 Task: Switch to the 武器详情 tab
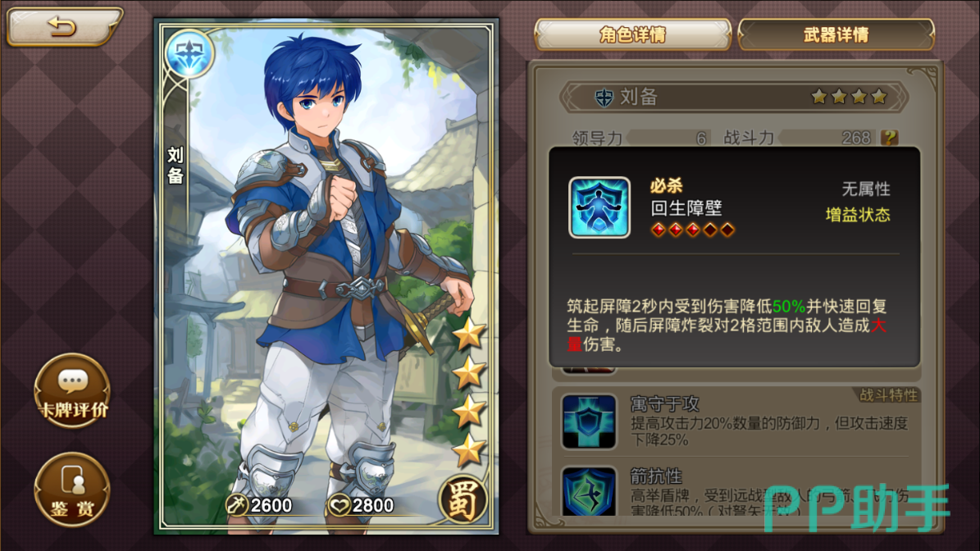click(x=836, y=34)
